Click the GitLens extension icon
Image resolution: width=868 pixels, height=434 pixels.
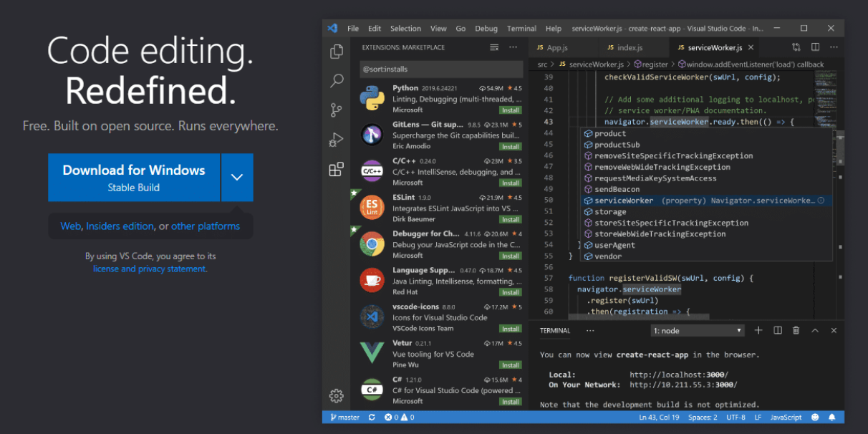[372, 135]
